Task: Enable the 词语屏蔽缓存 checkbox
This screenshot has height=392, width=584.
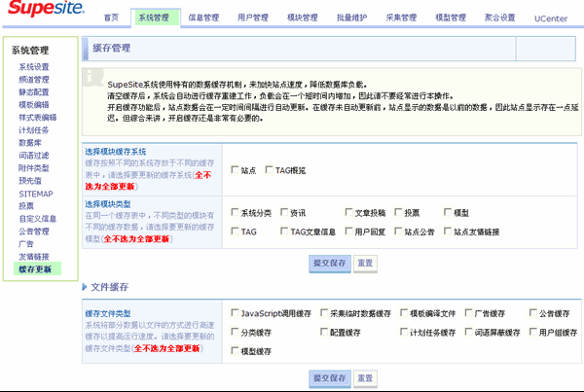Action: click(x=466, y=332)
